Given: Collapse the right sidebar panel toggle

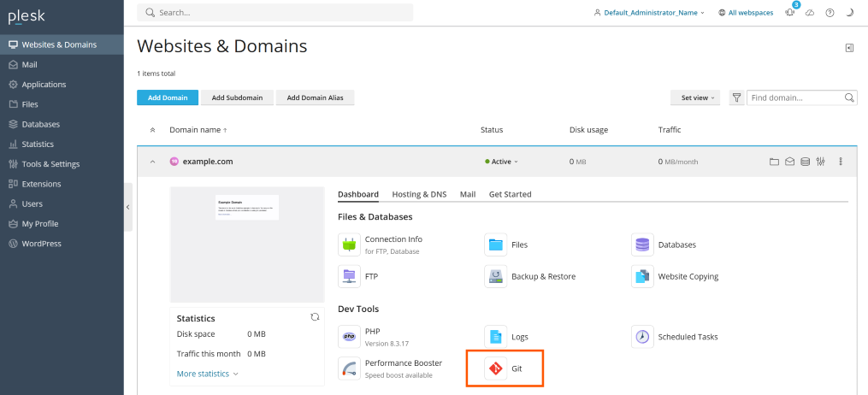Looking at the screenshot, I should (849, 48).
